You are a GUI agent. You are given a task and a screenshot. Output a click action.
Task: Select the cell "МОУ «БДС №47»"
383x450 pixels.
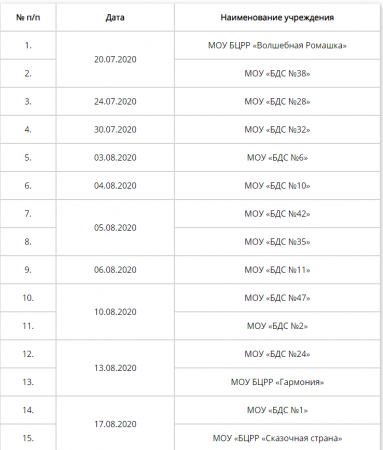pyautogui.click(x=277, y=298)
